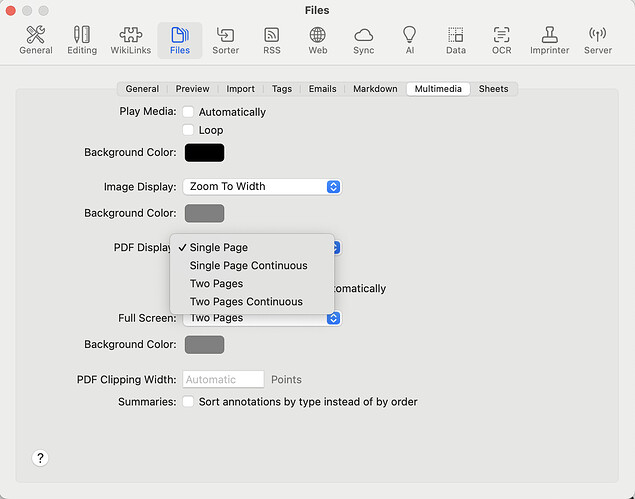Image resolution: width=635 pixels, height=499 pixels.
Task: Click the PDF Clipping Width field
Action: tap(223, 380)
